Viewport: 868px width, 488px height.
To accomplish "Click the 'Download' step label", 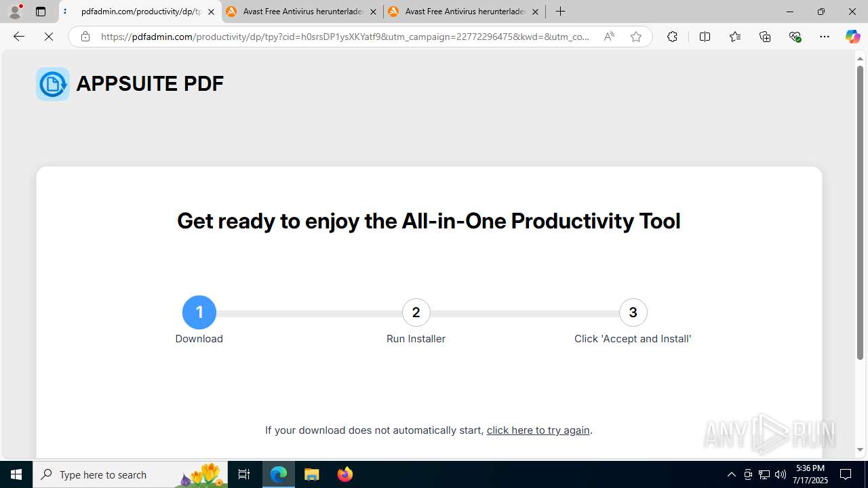I will (199, 339).
